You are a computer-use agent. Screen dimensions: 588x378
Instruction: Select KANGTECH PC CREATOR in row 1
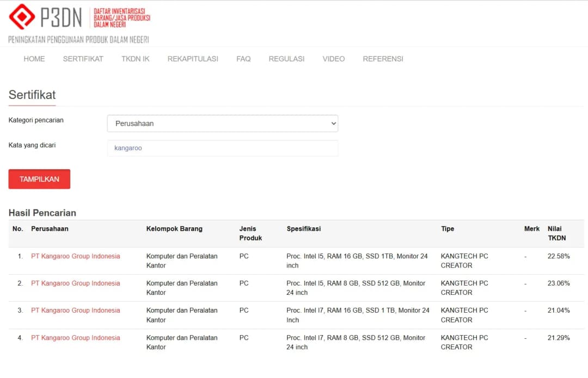(x=464, y=261)
